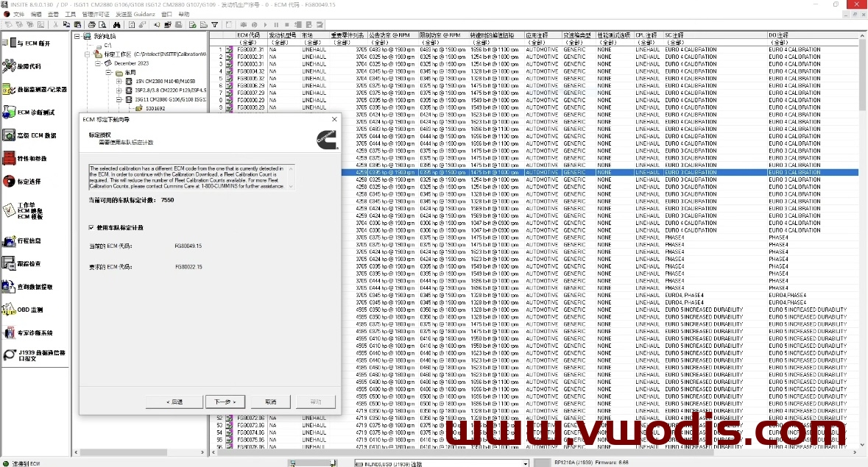This screenshot has height=467, width=868.
Task: Open 行程信息 trip information
Action: pyautogui.click(x=22, y=241)
